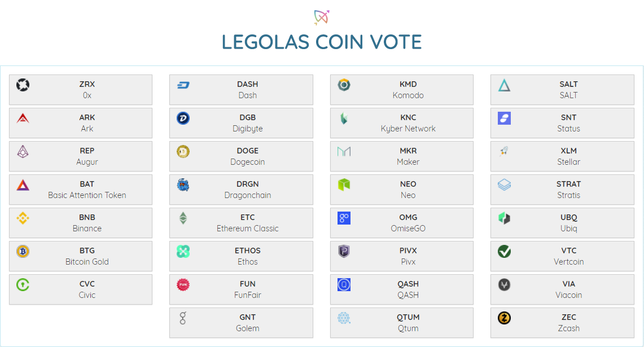
Task: Click the Vertcoin green checkmark icon
Action: pyautogui.click(x=505, y=251)
